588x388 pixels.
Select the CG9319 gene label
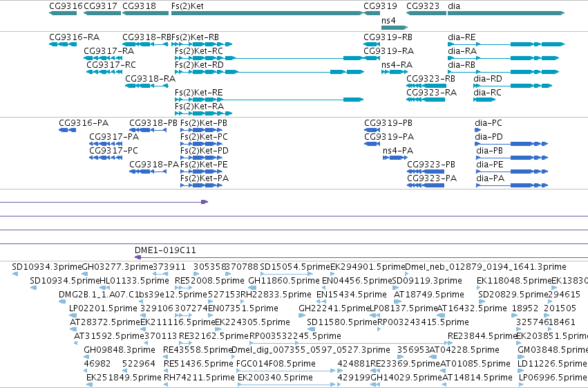pos(380,6)
